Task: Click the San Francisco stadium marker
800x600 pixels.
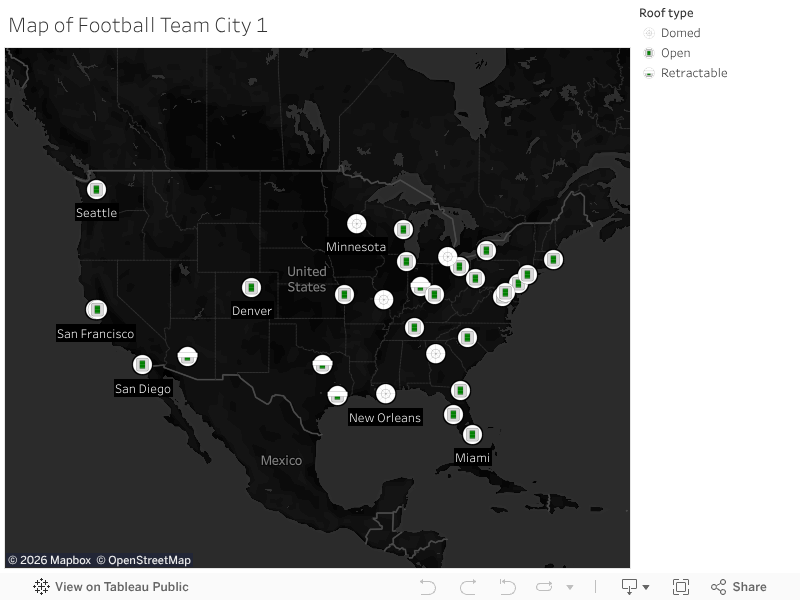Action: coord(96,310)
